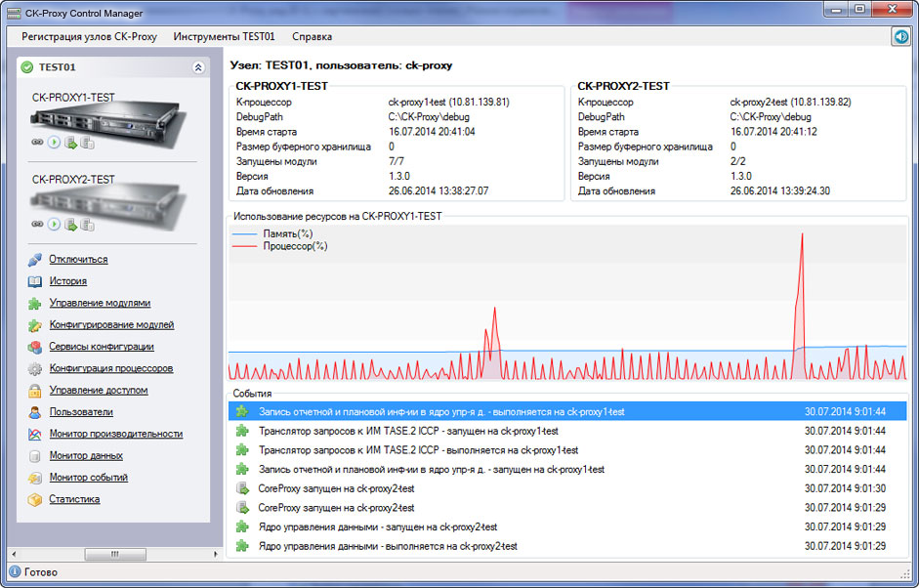The width and height of the screenshot is (919, 588).
Task: Click the play icon under CK-PROXY1-TEST
Action: click(x=54, y=143)
